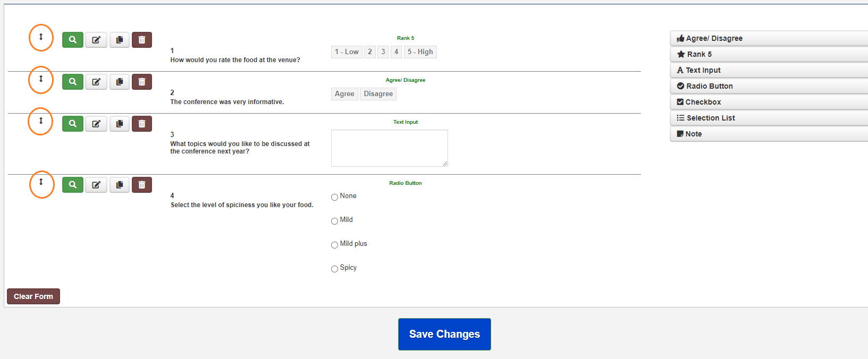
Task: Preview question 3 with the green magnifier
Action: (x=73, y=124)
